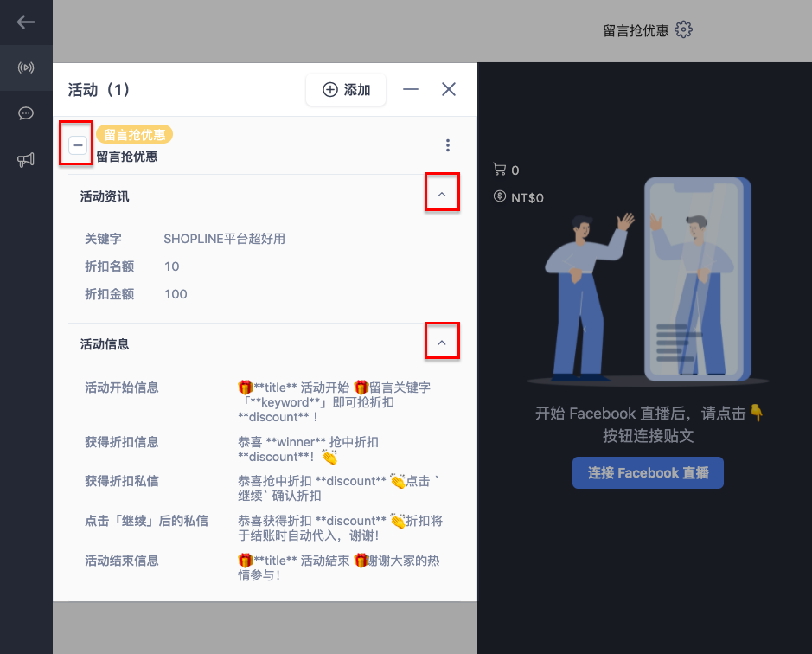Collapse the 留言抢优惠 activity with minus icon

(x=78, y=145)
